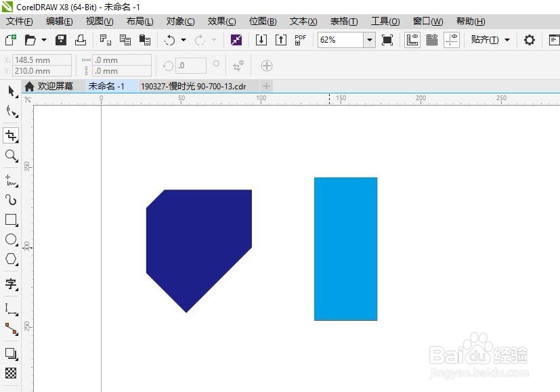Select the Crop tool
Image resolution: width=560 pixels, height=392 pixels.
11,135
